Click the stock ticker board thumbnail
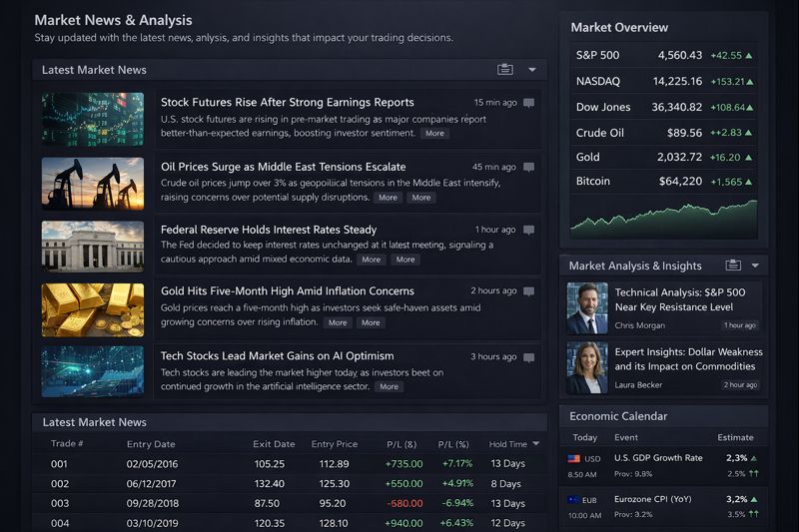Screen dimensions: 799x532 93,119
